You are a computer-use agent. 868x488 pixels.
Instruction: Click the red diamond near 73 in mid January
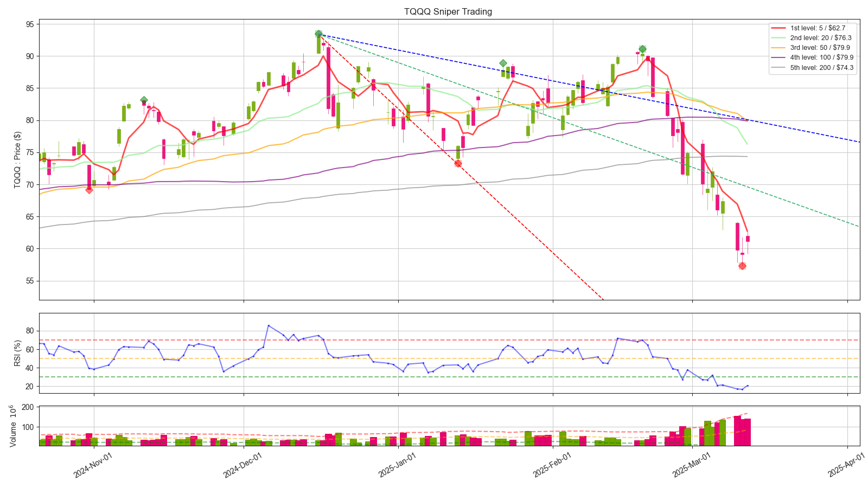[458, 163]
